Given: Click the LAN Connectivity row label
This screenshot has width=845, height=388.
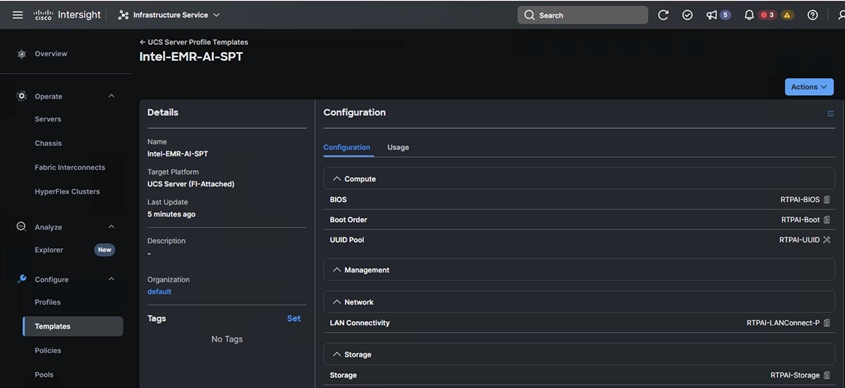Looking at the screenshot, I should coord(359,323).
